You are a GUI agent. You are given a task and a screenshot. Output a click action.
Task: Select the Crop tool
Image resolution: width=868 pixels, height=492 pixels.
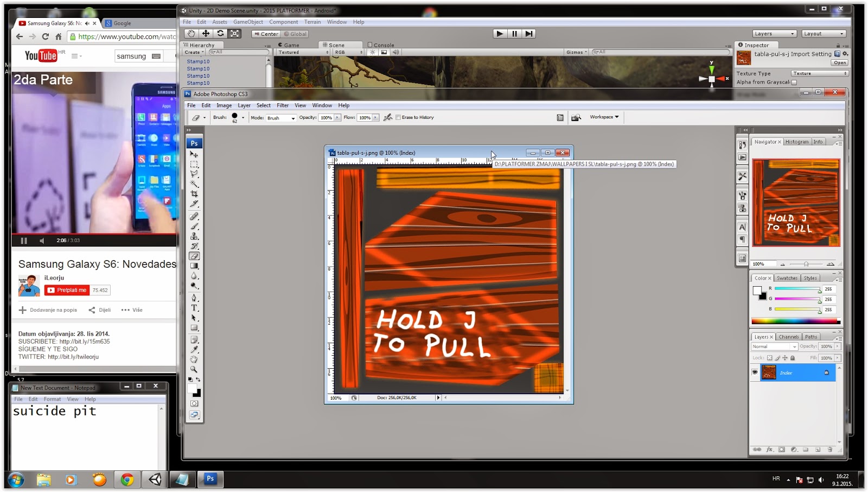[194, 194]
